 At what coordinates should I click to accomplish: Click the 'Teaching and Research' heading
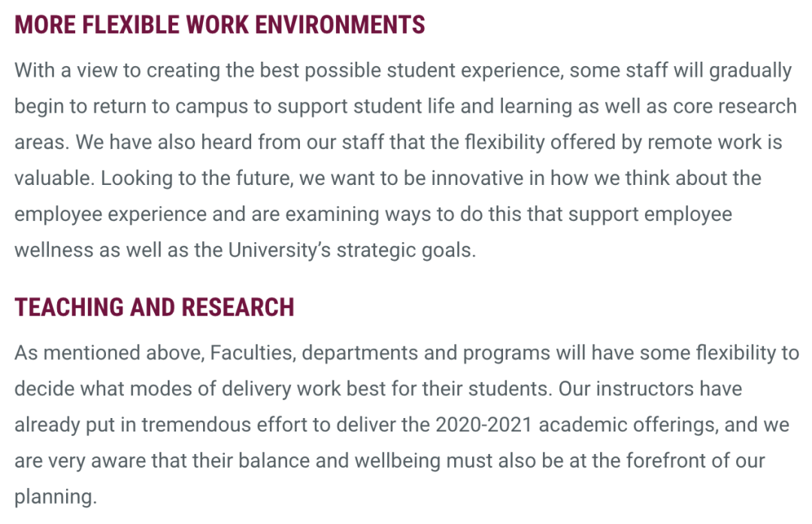(x=154, y=307)
